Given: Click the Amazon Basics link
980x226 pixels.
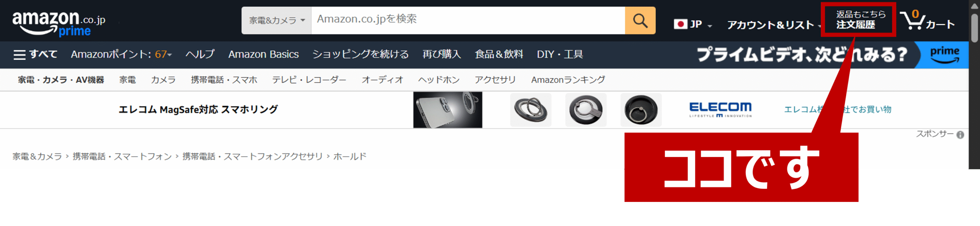Looking at the screenshot, I should point(263,54).
